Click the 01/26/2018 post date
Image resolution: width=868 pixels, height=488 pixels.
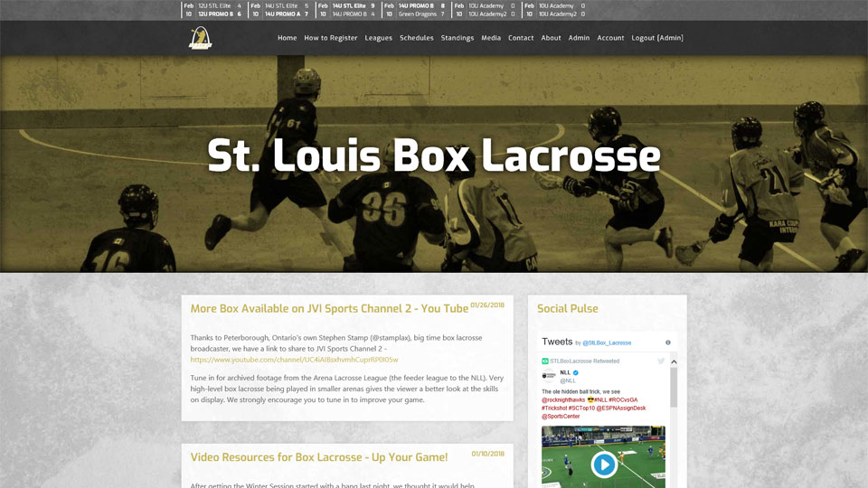pyautogui.click(x=487, y=305)
